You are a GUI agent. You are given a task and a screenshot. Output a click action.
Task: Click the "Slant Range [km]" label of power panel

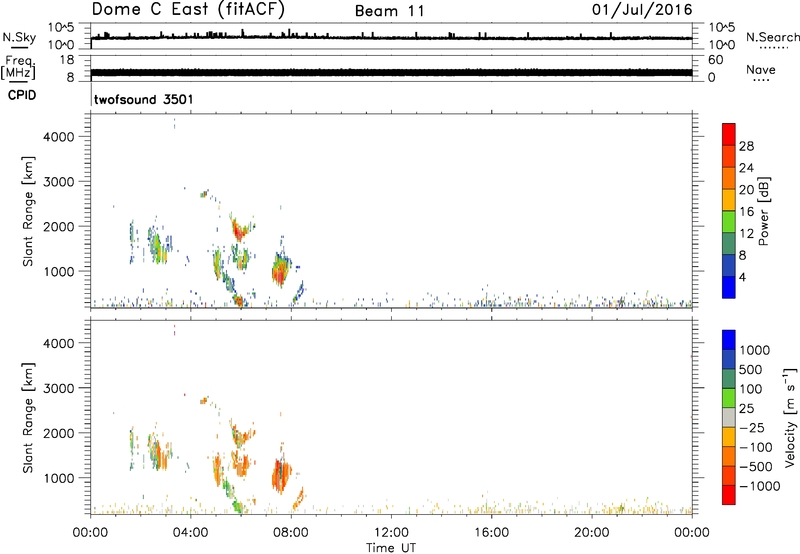[28, 211]
